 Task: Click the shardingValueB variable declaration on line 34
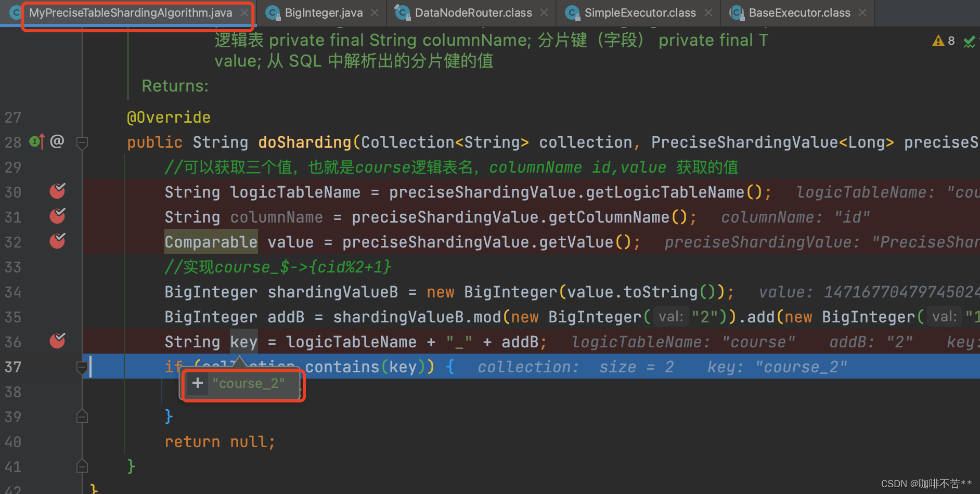(333, 292)
